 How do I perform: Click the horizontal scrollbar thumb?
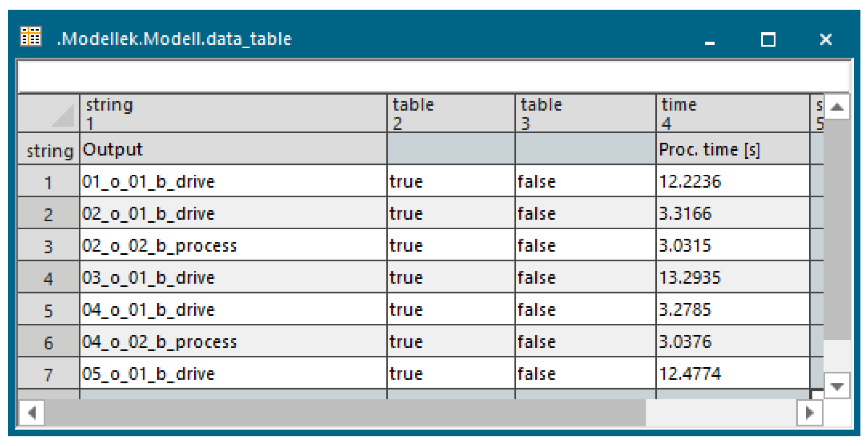[x=345, y=412]
